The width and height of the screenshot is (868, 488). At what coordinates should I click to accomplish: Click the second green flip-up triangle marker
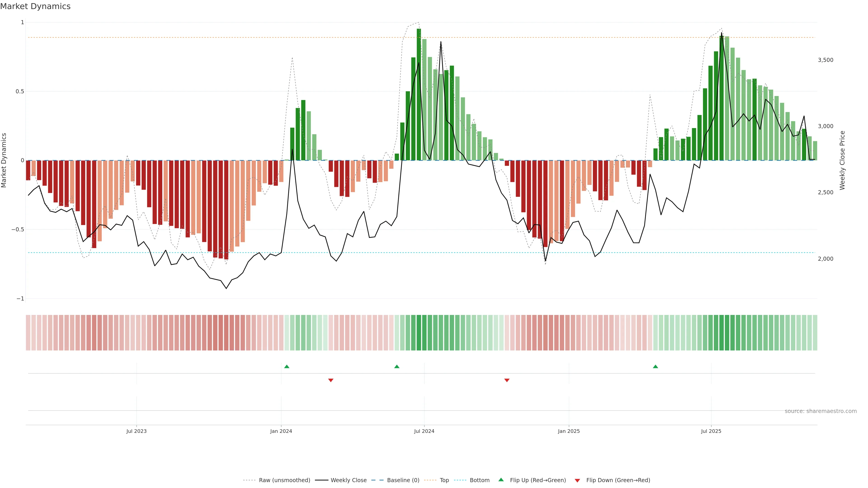pyautogui.click(x=397, y=366)
